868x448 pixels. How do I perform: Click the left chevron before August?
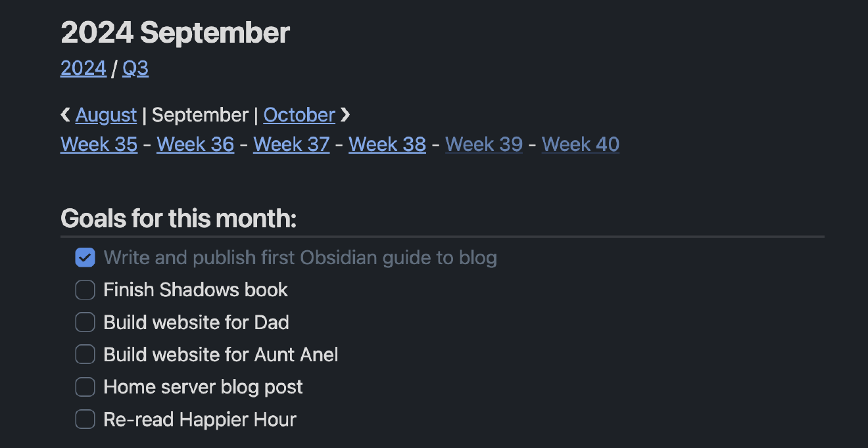coord(64,114)
